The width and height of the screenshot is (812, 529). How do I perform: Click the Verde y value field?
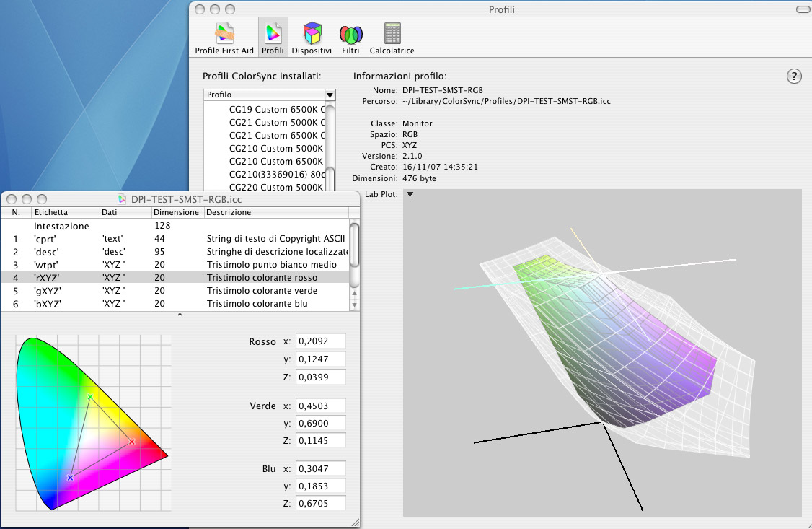(321, 424)
